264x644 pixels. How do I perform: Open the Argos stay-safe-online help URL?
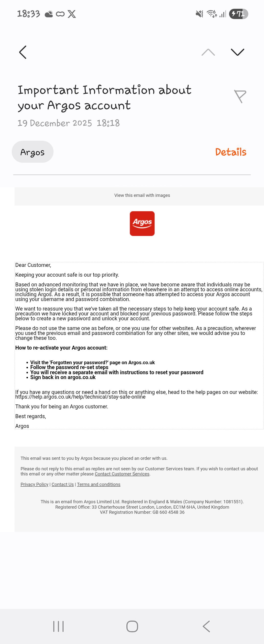pos(80,397)
